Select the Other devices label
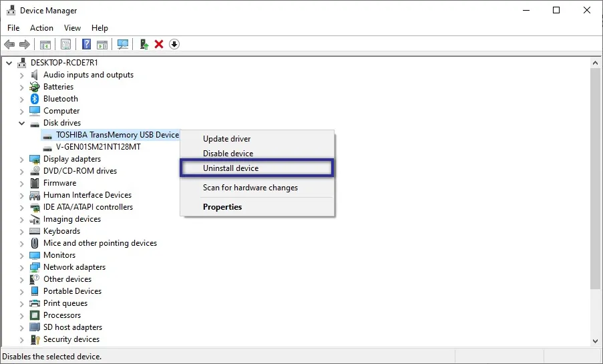Image resolution: width=603 pixels, height=364 pixels. (67, 279)
